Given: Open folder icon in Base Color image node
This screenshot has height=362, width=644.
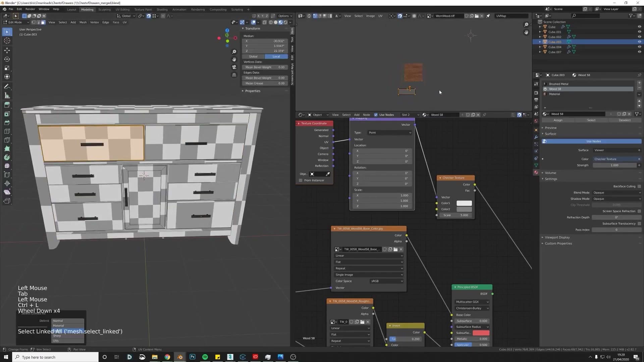Looking at the screenshot, I should coord(395,249).
